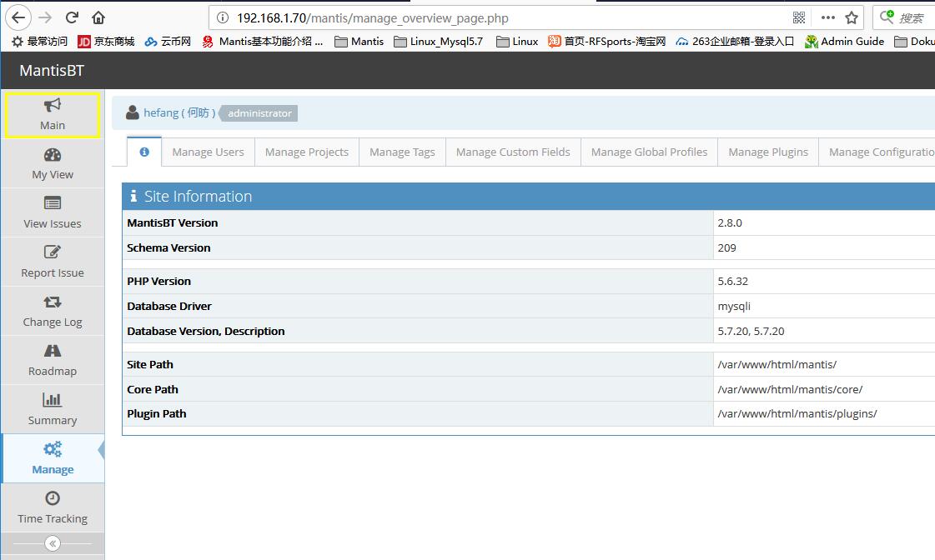Open Roadmap road icon

pyautogui.click(x=53, y=351)
